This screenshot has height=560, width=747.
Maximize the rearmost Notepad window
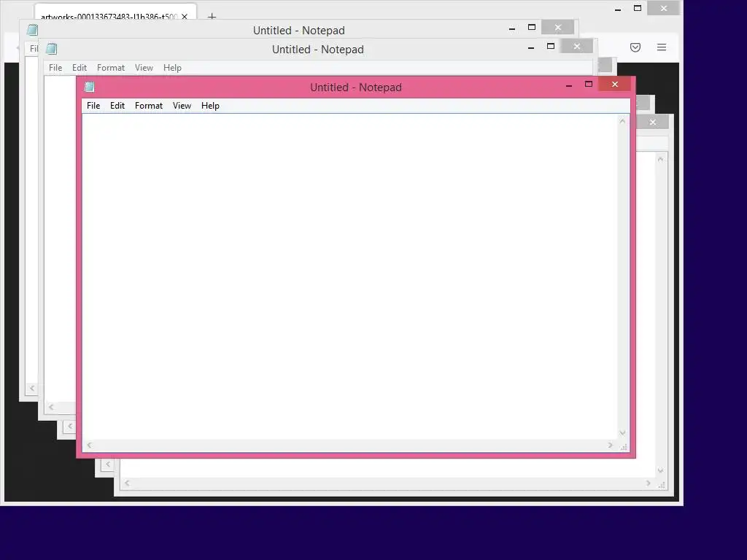click(x=532, y=27)
